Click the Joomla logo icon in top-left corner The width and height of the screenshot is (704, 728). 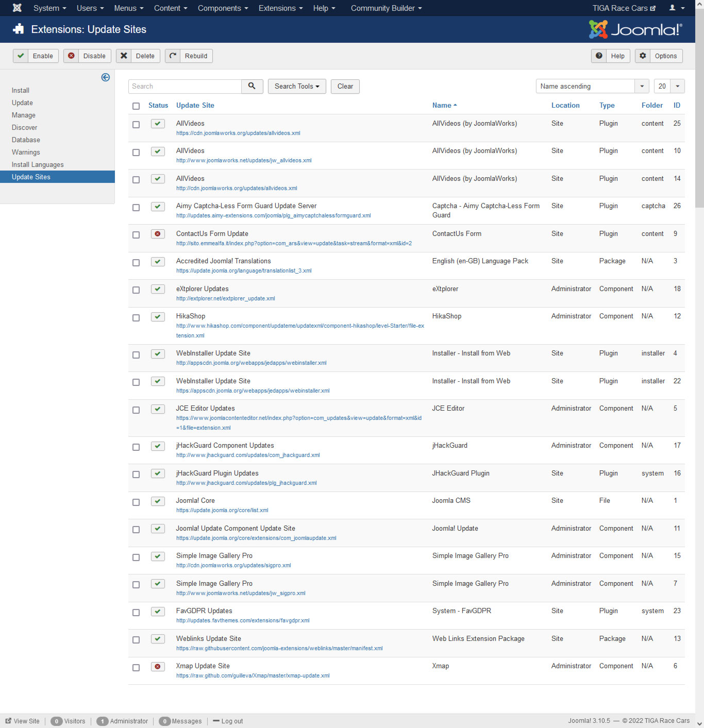click(x=17, y=8)
